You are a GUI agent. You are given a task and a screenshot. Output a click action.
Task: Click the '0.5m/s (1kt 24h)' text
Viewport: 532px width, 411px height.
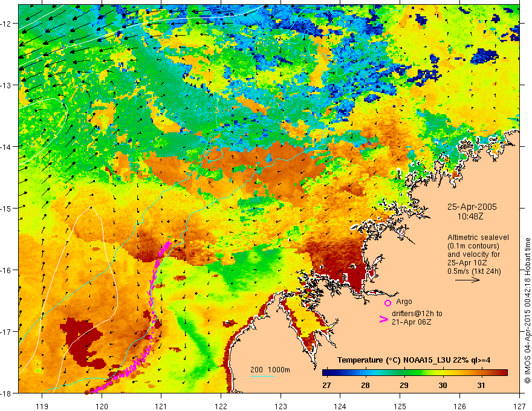click(474, 271)
